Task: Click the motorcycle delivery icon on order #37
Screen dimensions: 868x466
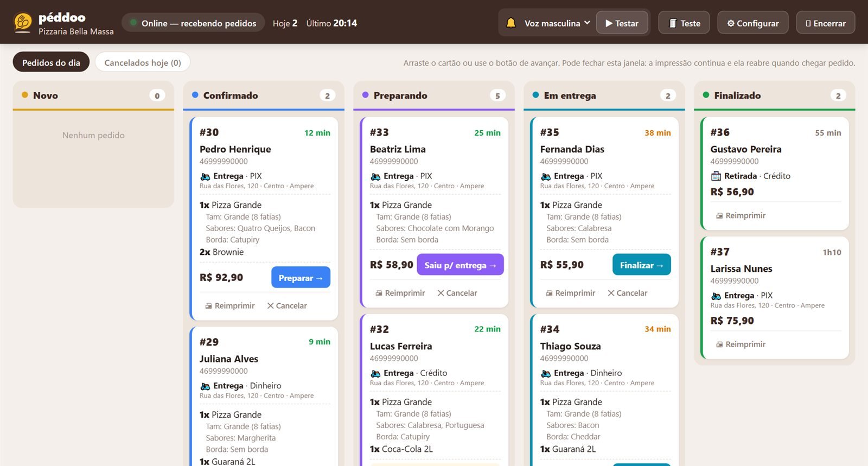Action: pos(716,296)
